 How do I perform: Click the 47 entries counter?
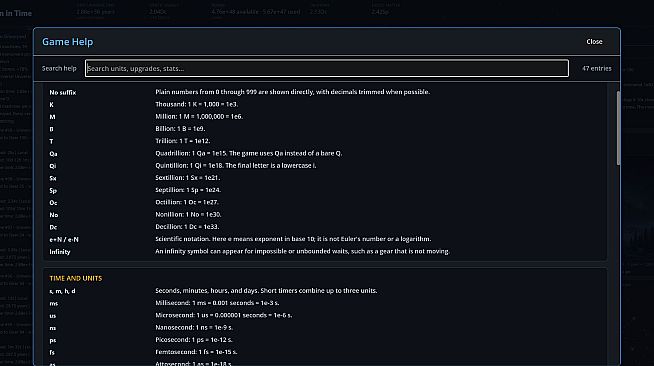596,68
